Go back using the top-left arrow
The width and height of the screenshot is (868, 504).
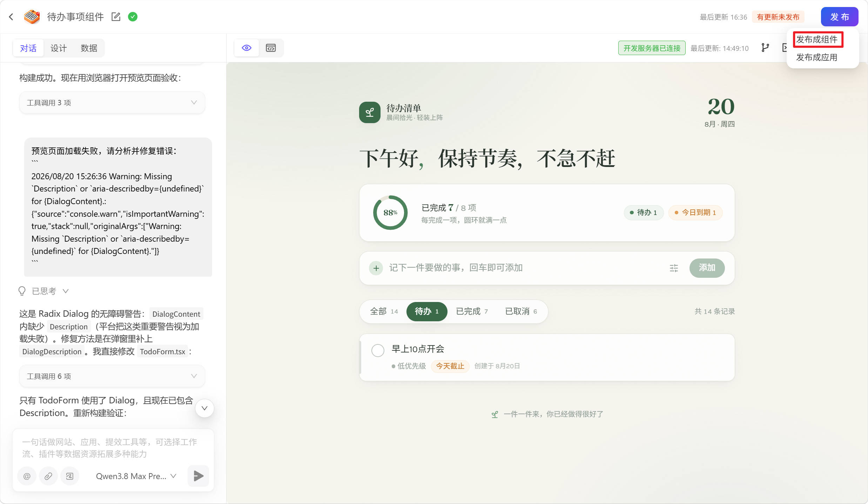point(11,17)
